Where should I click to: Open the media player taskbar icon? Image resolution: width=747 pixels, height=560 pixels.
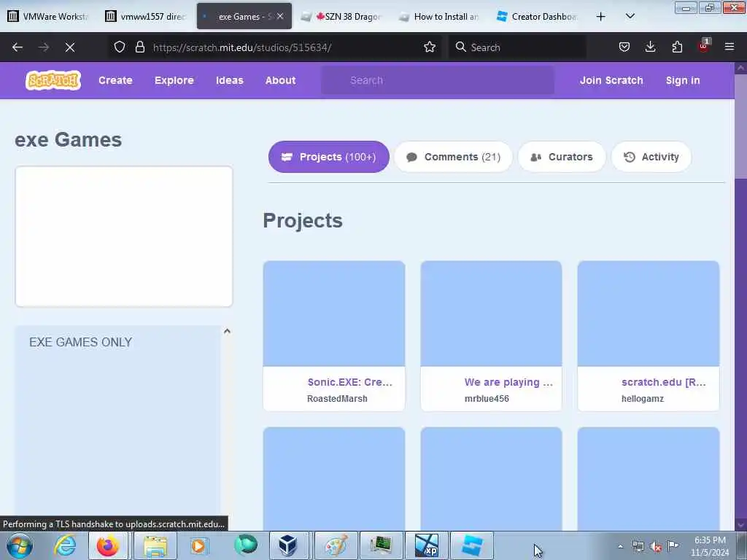pos(198,545)
